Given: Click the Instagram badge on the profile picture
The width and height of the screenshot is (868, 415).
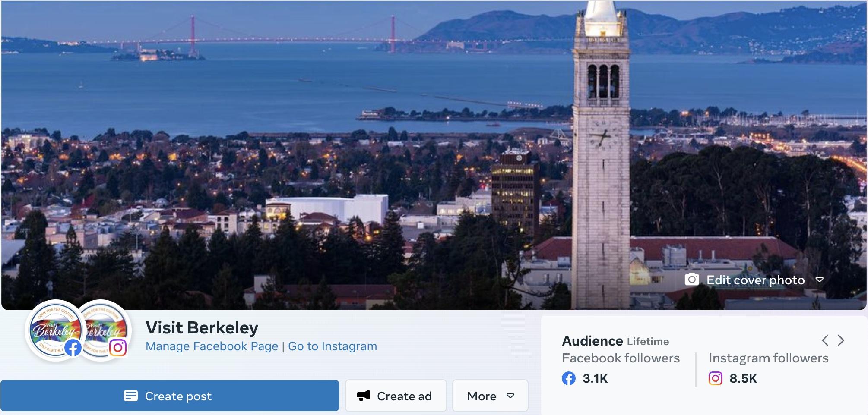Looking at the screenshot, I should click(x=118, y=348).
